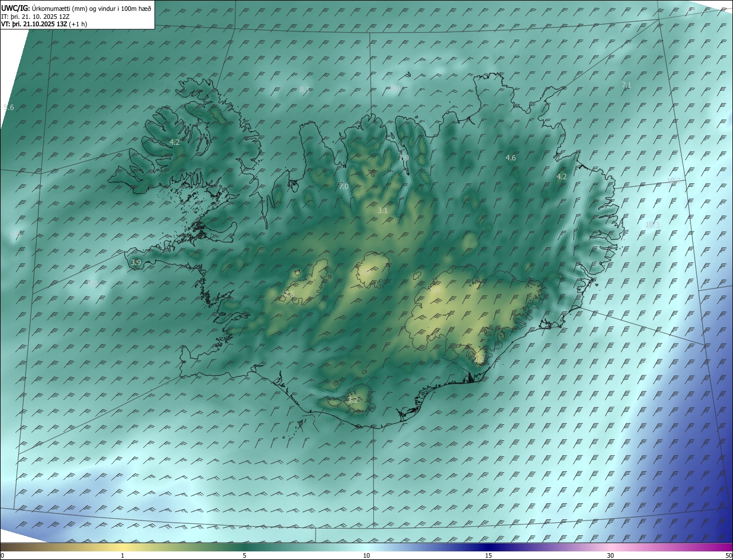Click the colorbar tick label 50
The width and height of the screenshot is (733, 560).
click(x=728, y=555)
